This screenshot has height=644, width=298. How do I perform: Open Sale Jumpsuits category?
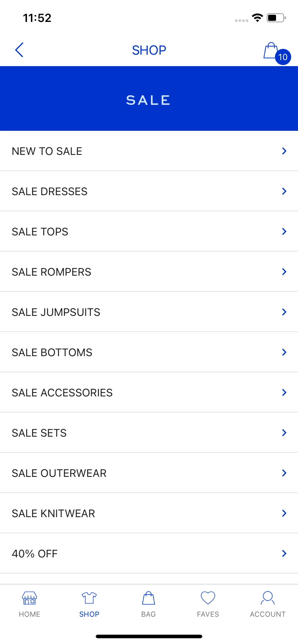[x=149, y=312]
